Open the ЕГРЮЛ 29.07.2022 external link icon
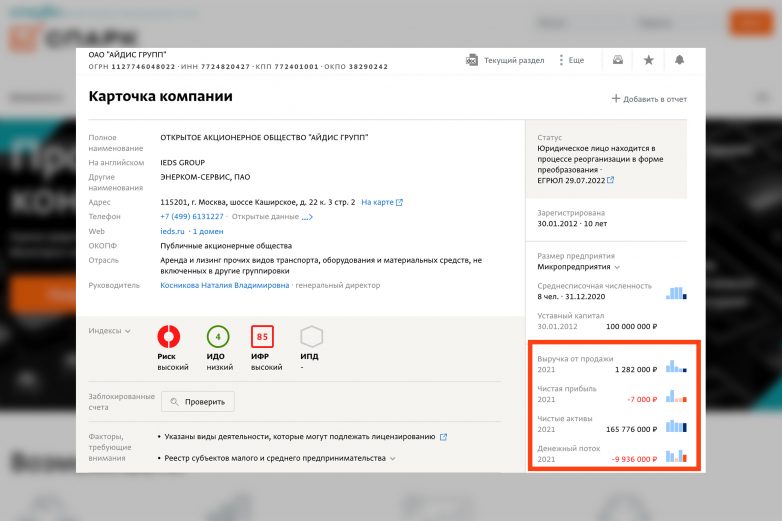 point(610,181)
